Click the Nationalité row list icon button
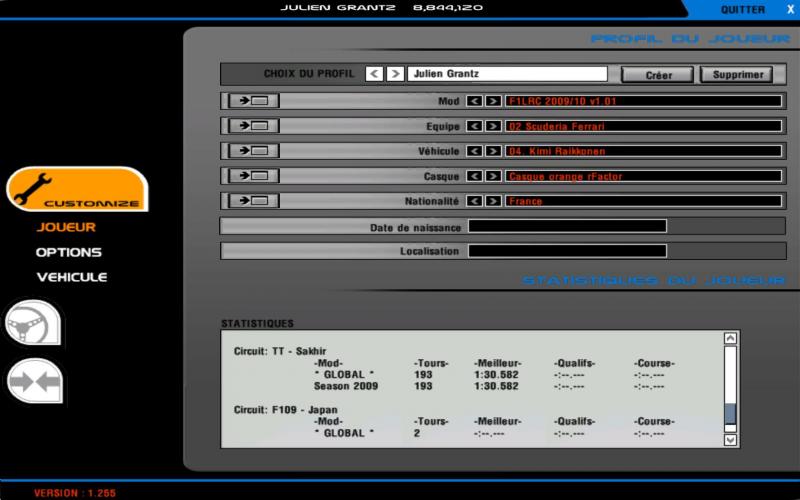 click(x=254, y=201)
